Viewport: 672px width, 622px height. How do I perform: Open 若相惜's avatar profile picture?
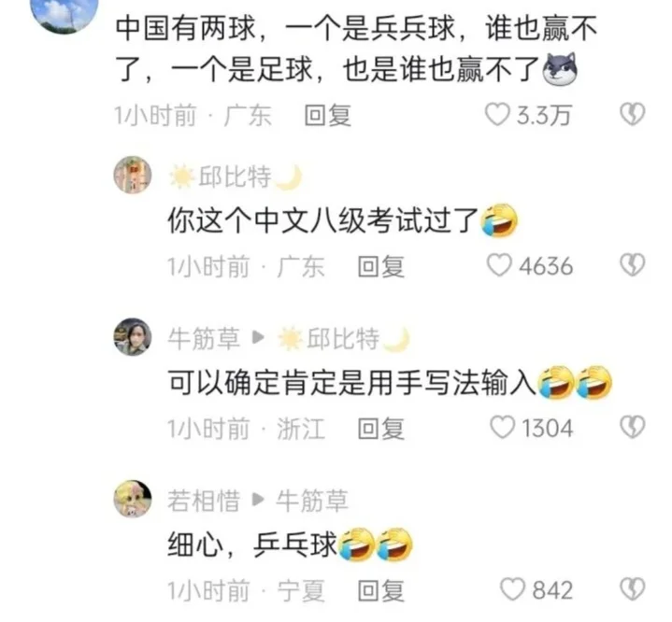pos(133,499)
